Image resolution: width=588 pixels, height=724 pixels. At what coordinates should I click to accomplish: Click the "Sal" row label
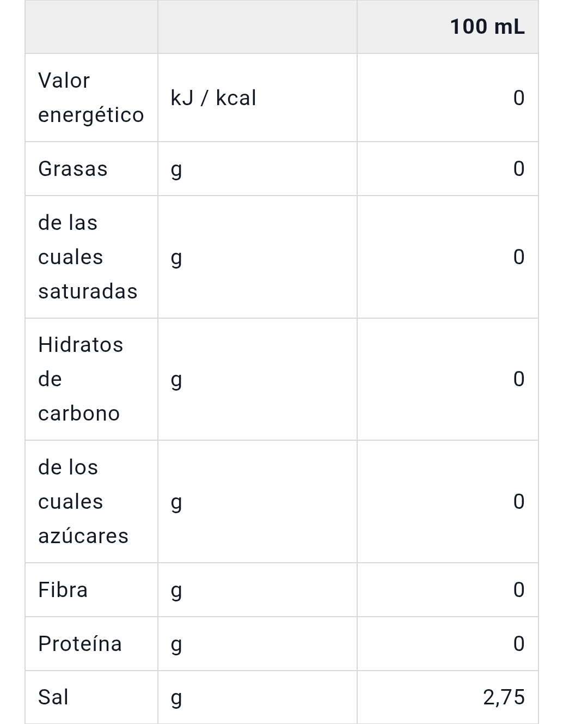[53, 697]
